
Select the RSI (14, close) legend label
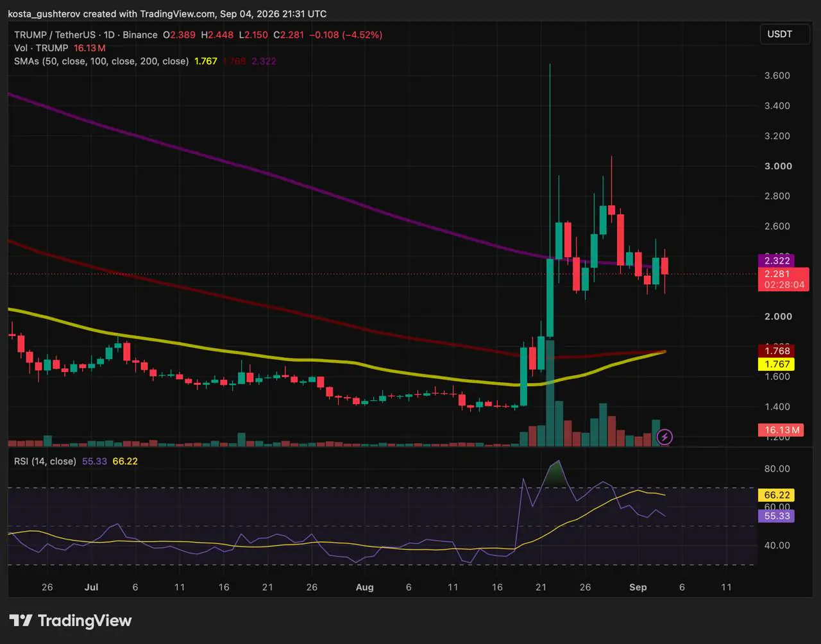(45, 461)
